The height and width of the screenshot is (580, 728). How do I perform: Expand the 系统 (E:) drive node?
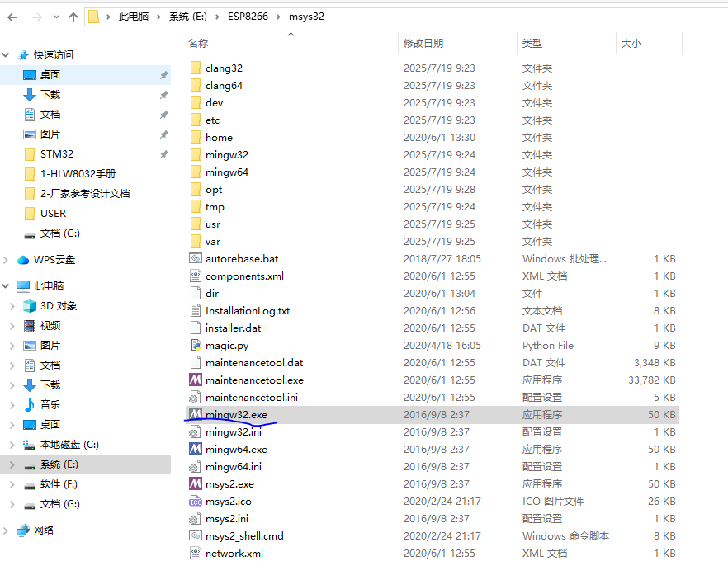tap(12, 464)
